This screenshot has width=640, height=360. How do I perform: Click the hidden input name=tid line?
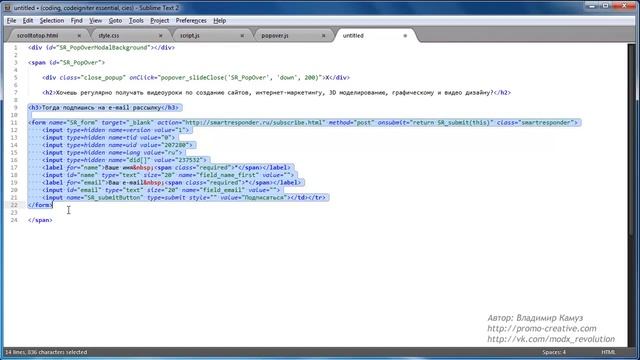coord(109,138)
